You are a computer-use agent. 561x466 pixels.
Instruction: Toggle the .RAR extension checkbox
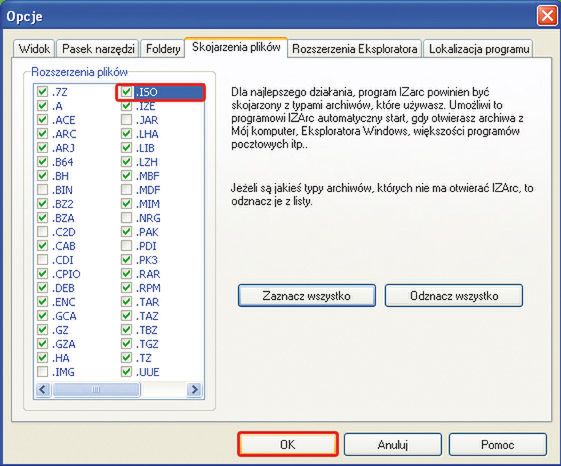[x=126, y=273]
